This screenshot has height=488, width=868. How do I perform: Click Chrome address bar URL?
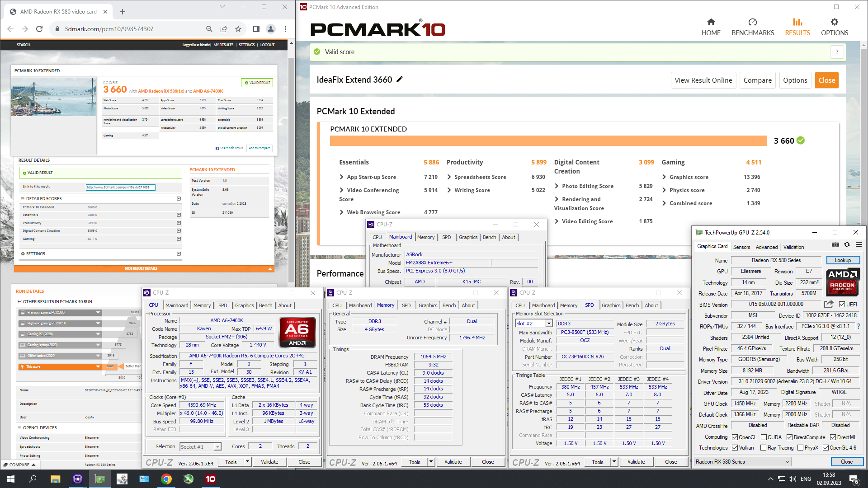click(x=108, y=29)
